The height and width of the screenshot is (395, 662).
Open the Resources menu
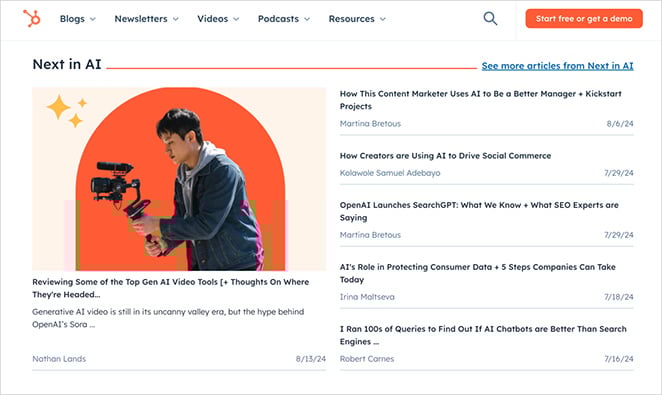pos(357,19)
